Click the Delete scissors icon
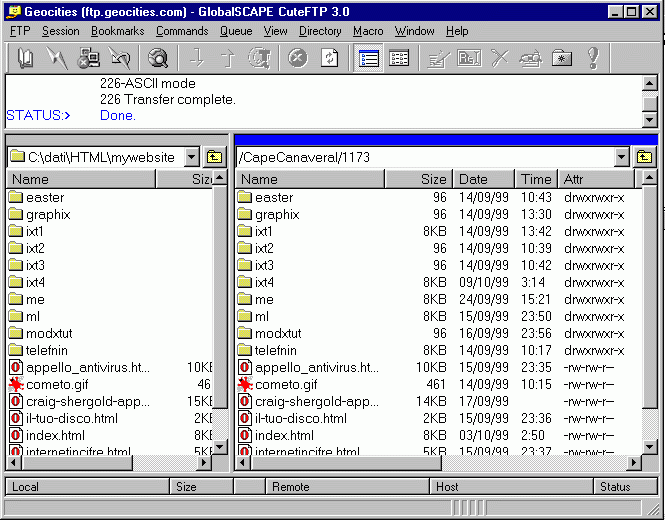 click(x=500, y=58)
